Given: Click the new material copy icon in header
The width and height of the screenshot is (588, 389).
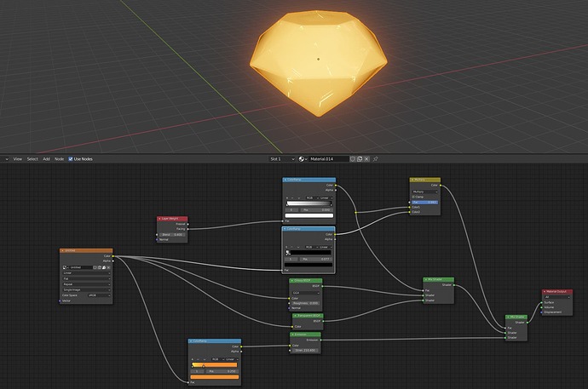Looking at the screenshot, I should (x=360, y=159).
